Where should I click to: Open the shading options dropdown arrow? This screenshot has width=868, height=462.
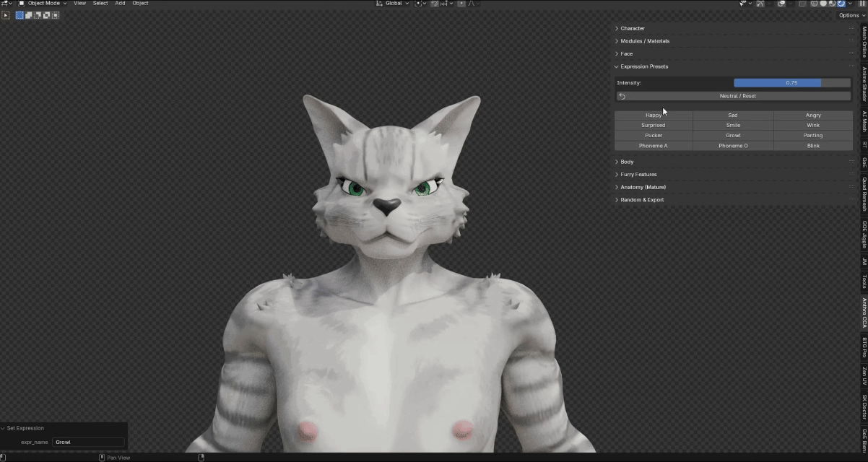click(x=850, y=4)
